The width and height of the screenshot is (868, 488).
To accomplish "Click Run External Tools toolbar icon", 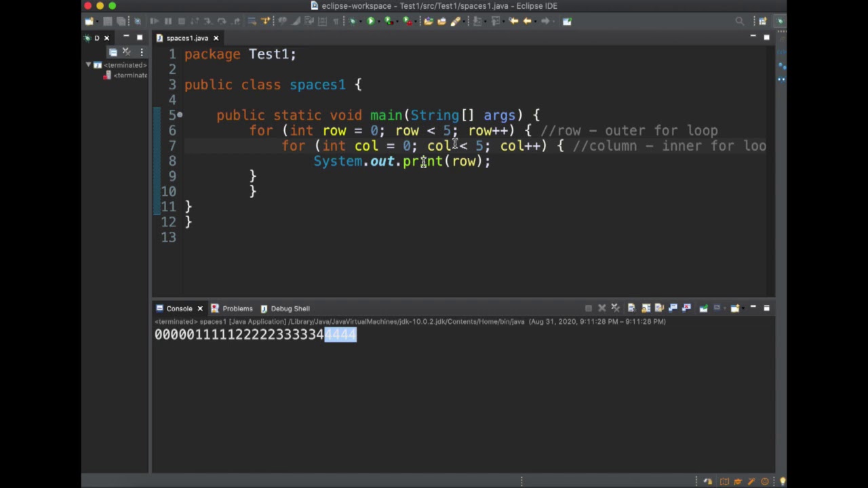I will coord(407,21).
